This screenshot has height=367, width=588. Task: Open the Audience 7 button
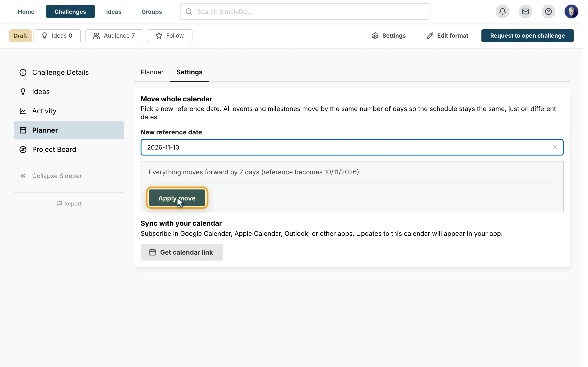[114, 36]
